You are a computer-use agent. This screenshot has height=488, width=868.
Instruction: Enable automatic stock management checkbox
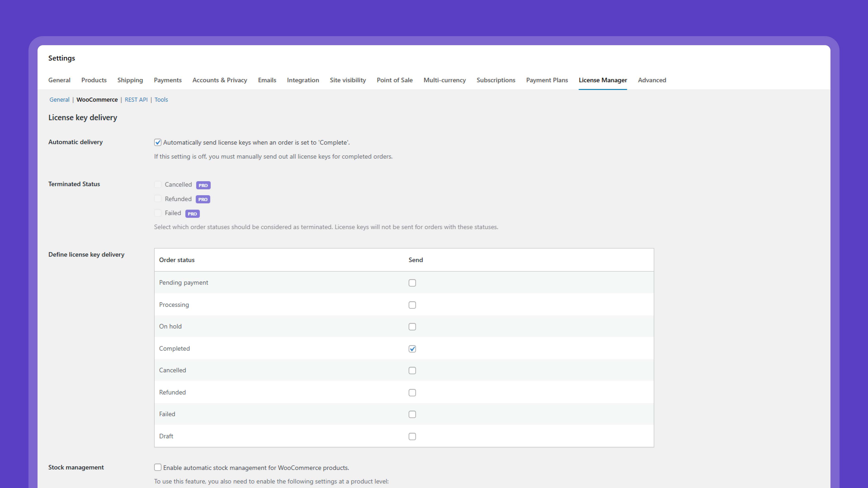point(158,467)
